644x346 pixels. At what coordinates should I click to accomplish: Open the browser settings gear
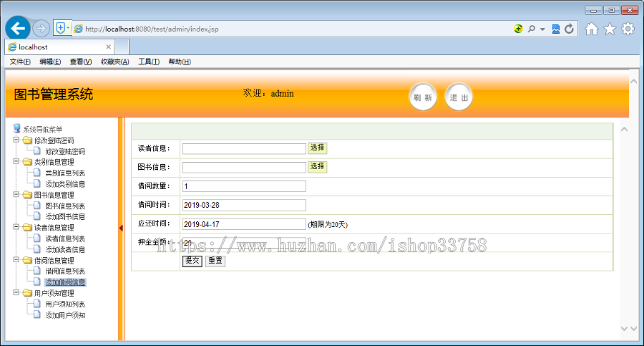click(628, 29)
